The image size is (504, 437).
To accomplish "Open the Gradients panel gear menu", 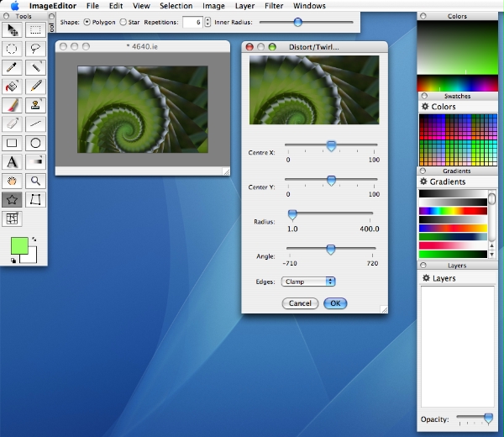I will [x=424, y=182].
